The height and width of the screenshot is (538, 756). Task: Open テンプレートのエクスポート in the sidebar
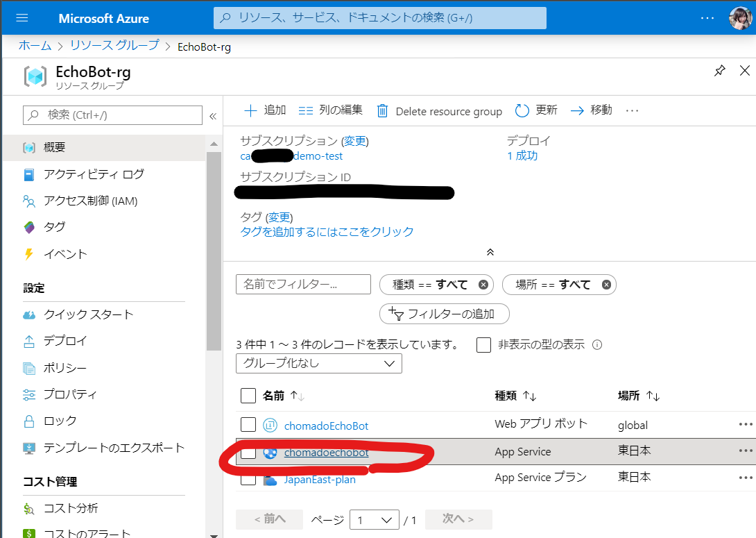pos(104,448)
